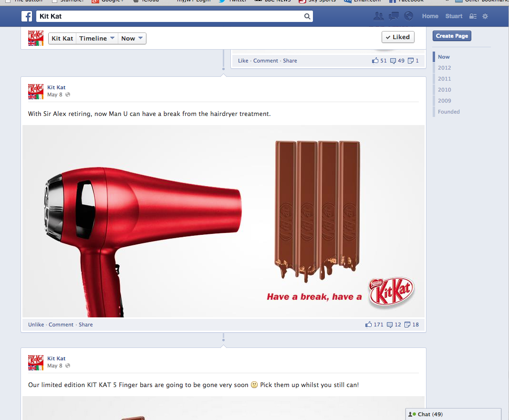509x420 pixels.
Task: Select 2011 in the timeline sidebar
Action: 444,78
